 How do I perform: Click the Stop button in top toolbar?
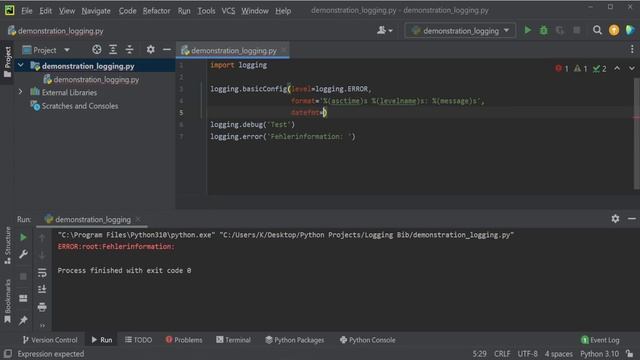pyautogui.click(x=576, y=30)
